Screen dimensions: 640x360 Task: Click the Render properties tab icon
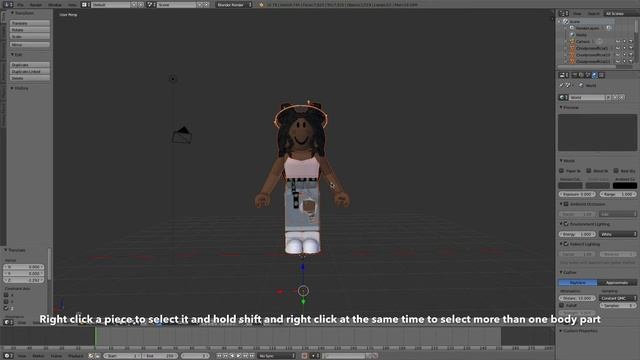pyautogui.click(x=575, y=75)
